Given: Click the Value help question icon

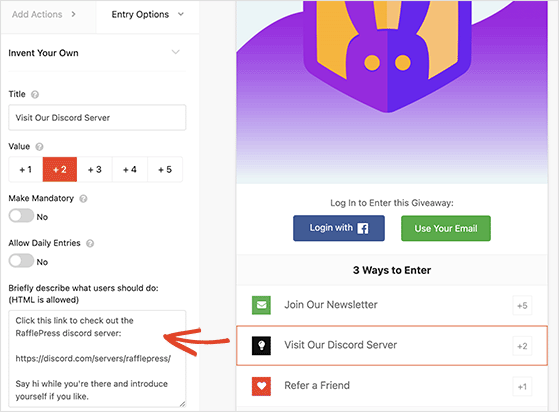Looking at the screenshot, I should pos(39,146).
